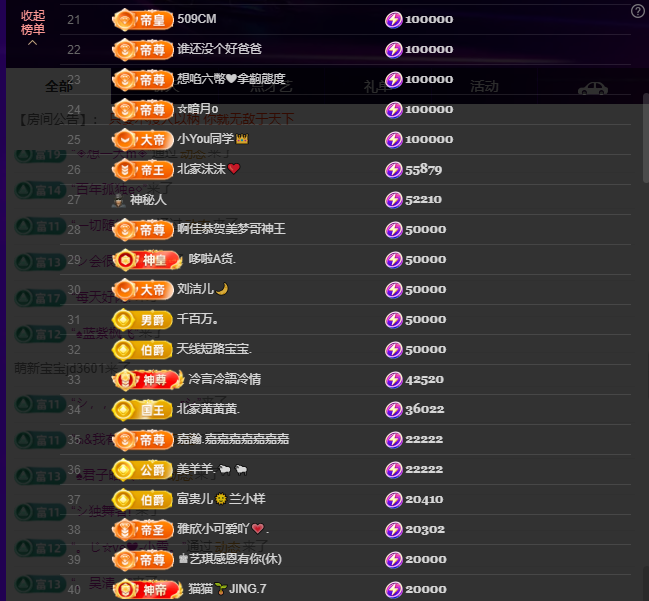Click the mystery user avatar icon 神秘人
The width and height of the screenshot is (649, 601).
pyautogui.click(x=119, y=200)
